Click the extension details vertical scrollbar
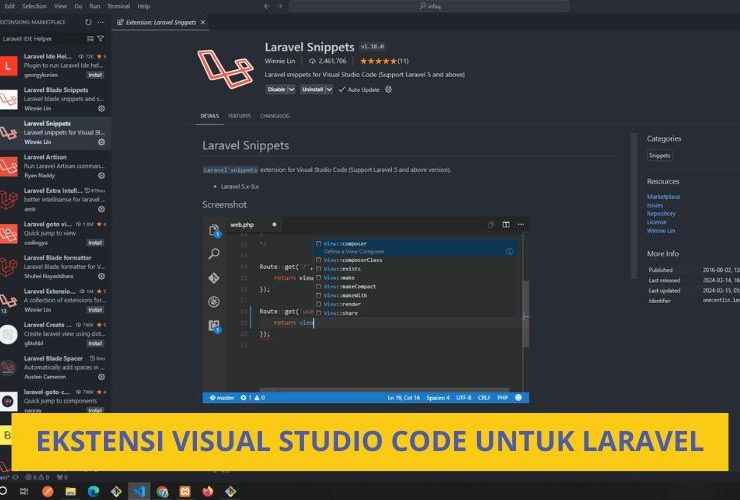740x500 pixels. tap(634, 206)
